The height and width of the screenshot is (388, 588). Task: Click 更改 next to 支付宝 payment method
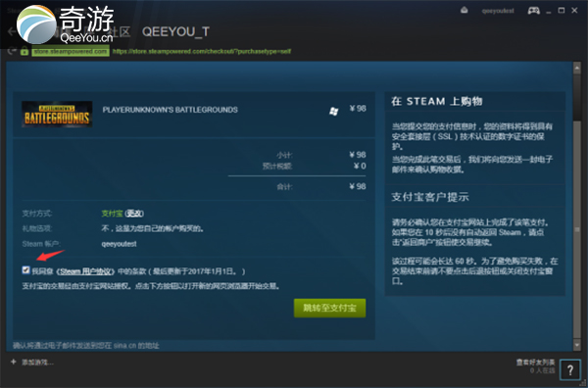point(134,214)
